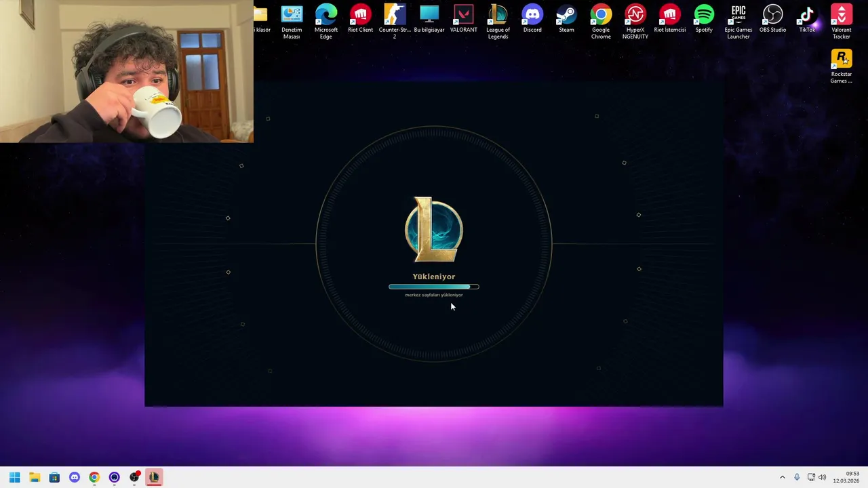Select the Epic Games Launcher desktop icon
The height and width of the screenshot is (488, 868).
(x=738, y=22)
